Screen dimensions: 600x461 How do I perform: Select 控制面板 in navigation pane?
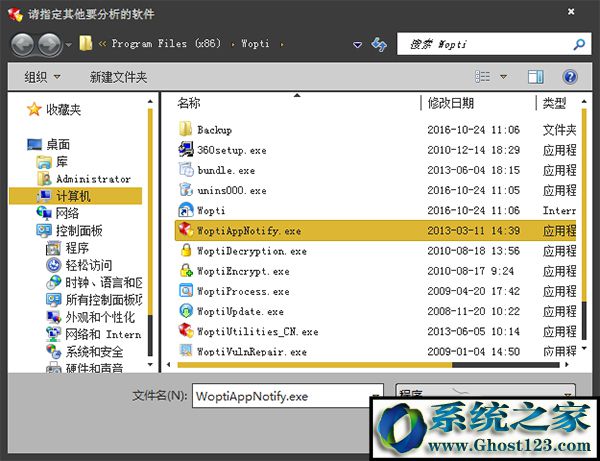click(79, 230)
